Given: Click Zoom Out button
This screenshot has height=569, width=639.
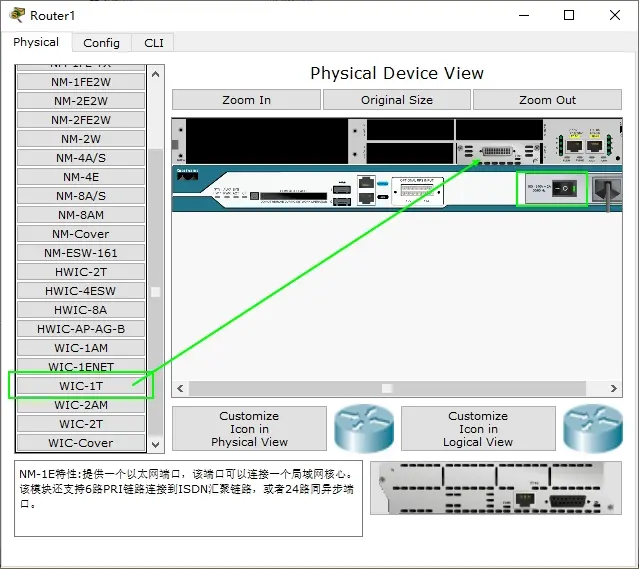Looking at the screenshot, I should [547, 100].
